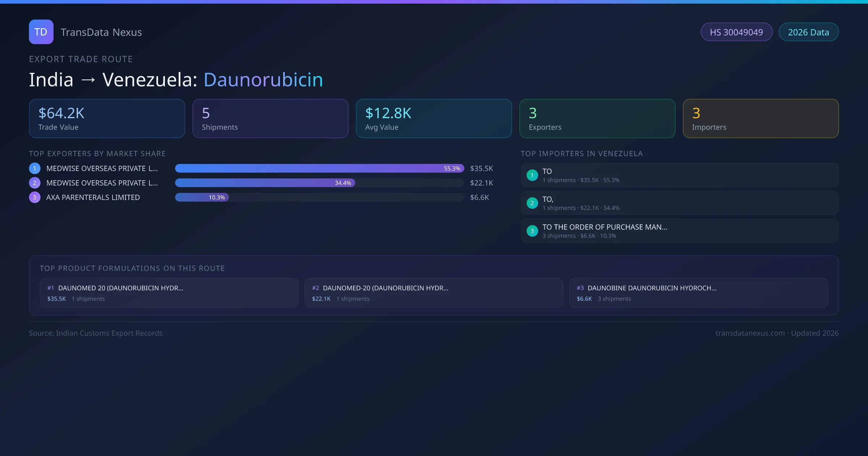Click transdatanexus.com footer link
This screenshot has width=868, height=456.
[x=750, y=333]
